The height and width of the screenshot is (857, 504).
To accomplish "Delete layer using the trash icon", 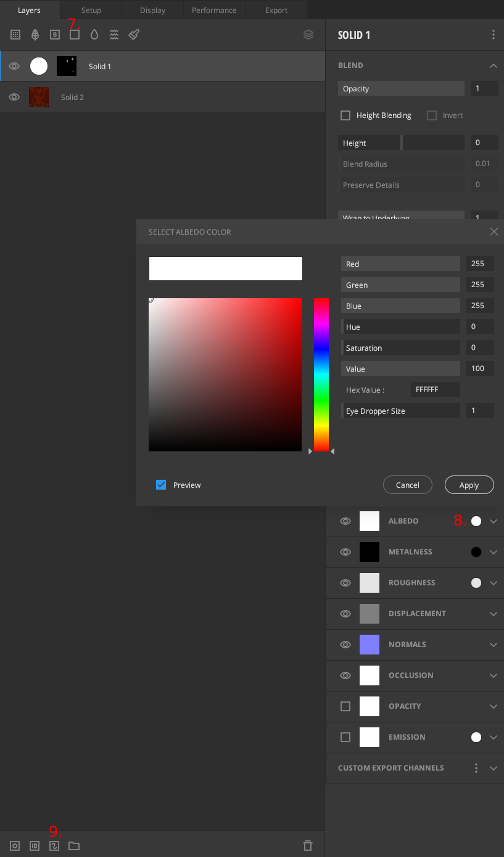I will pos(308,846).
